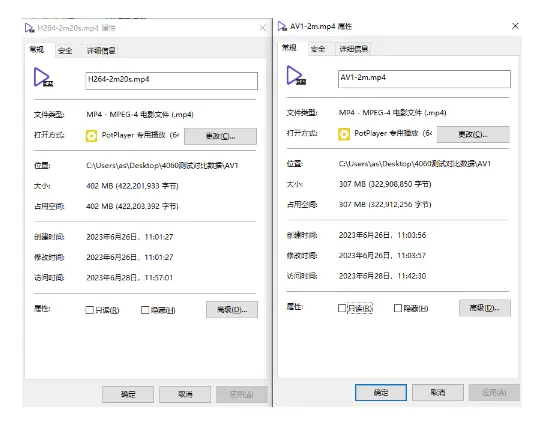Close the AV1-2m.mp4 properties window
540x421 pixels.
click(515, 26)
